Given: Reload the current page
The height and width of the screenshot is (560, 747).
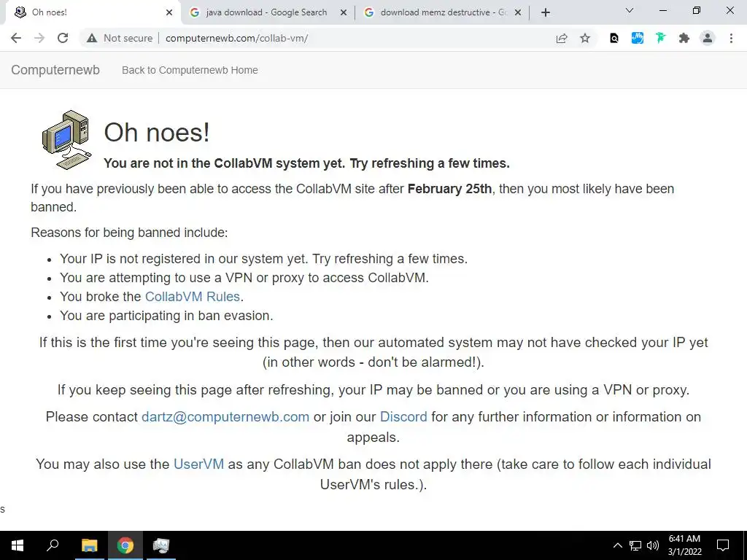Looking at the screenshot, I should (63, 38).
